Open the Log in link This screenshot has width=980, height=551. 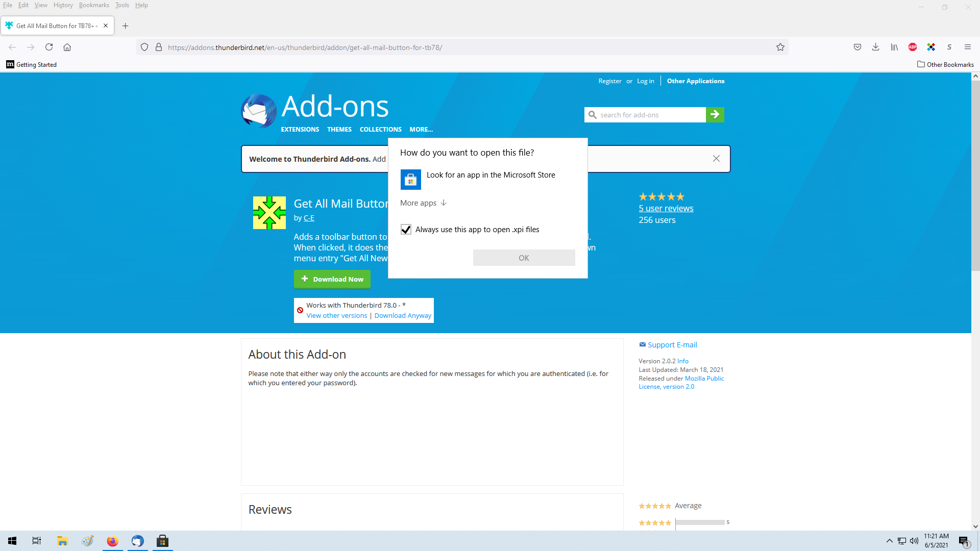pyautogui.click(x=645, y=81)
